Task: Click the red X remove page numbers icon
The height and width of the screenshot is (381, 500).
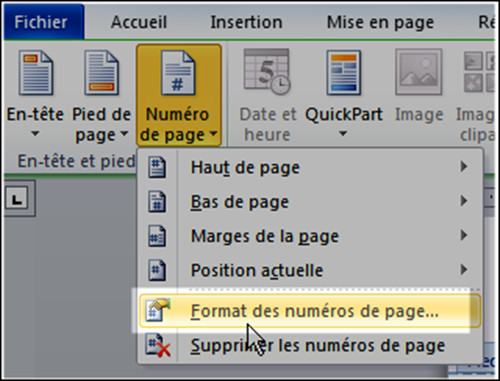Action: [158, 346]
